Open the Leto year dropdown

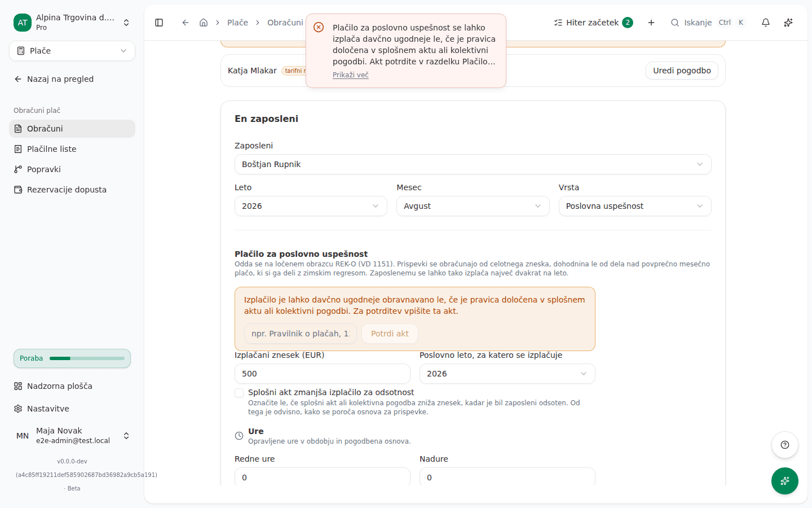click(x=311, y=206)
